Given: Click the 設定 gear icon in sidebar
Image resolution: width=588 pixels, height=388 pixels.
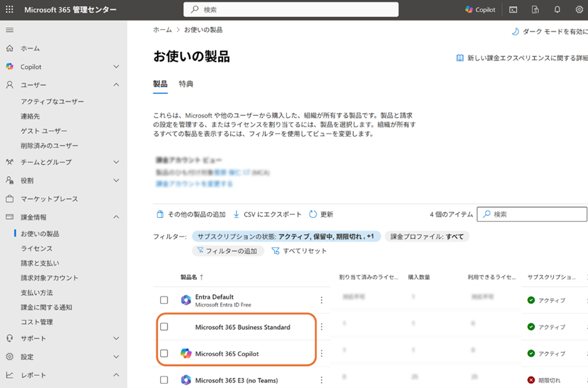Looking at the screenshot, I should (10, 356).
